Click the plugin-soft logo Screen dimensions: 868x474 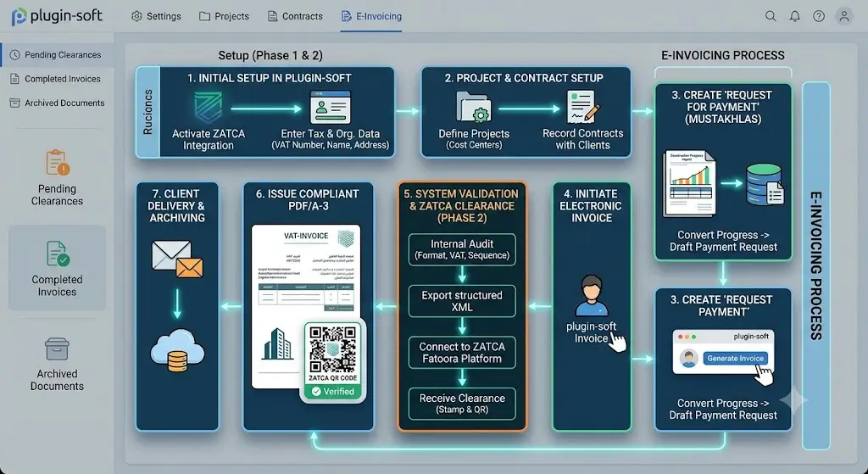click(x=57, y=16)
